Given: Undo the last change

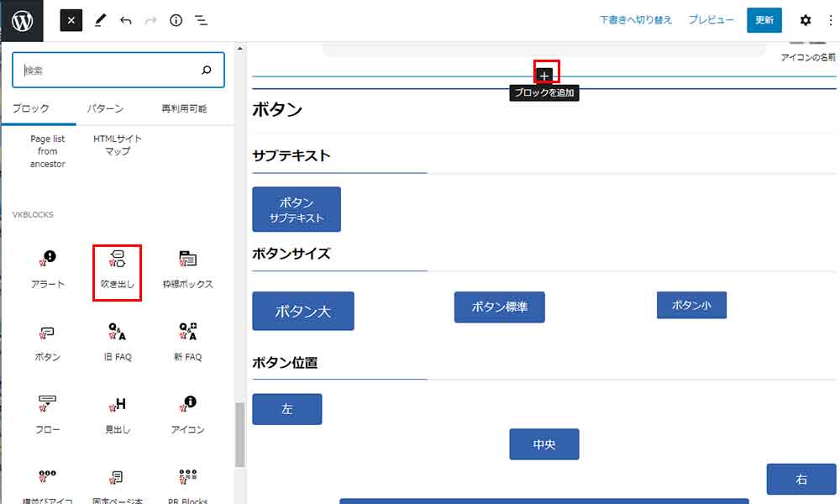Looking at the screenshot, I should 126,20.
